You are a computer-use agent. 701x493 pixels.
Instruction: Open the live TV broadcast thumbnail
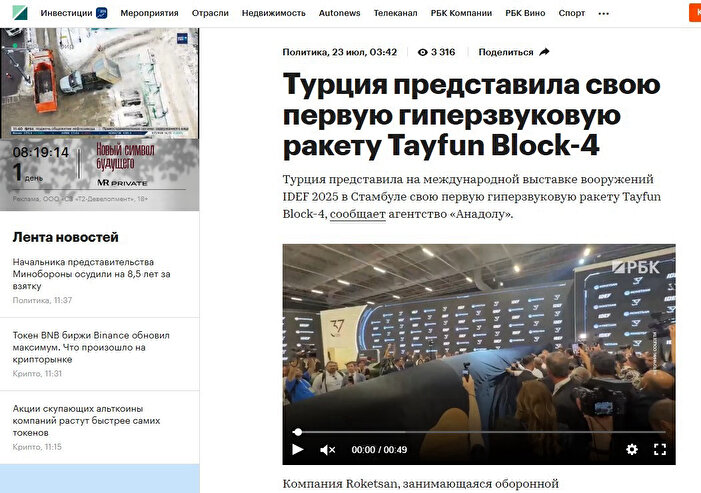click(100, 83)
